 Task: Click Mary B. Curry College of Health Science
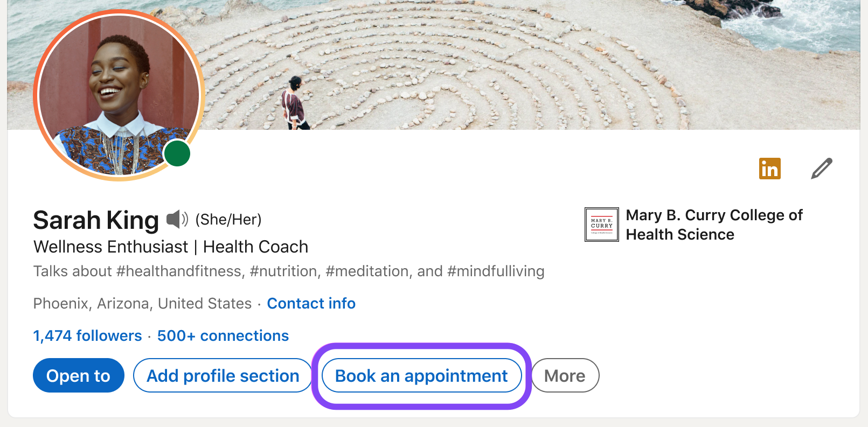tap(714, 225)
